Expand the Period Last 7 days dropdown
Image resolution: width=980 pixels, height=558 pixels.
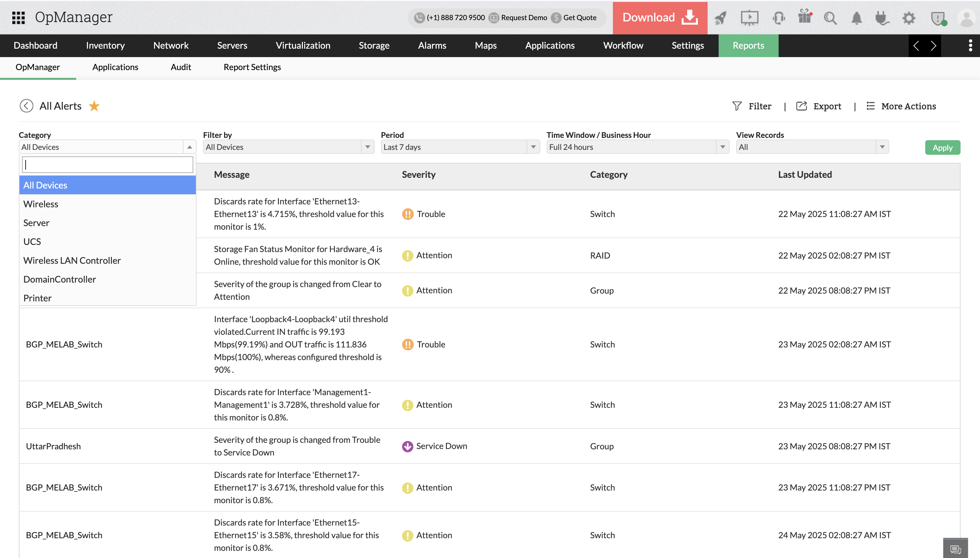point(460,147)
